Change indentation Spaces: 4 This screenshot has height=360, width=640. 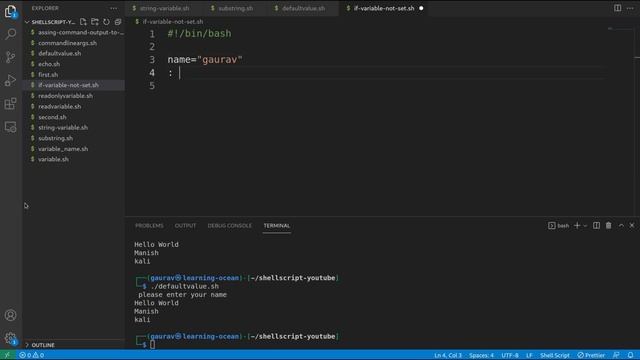pos(481,355)
